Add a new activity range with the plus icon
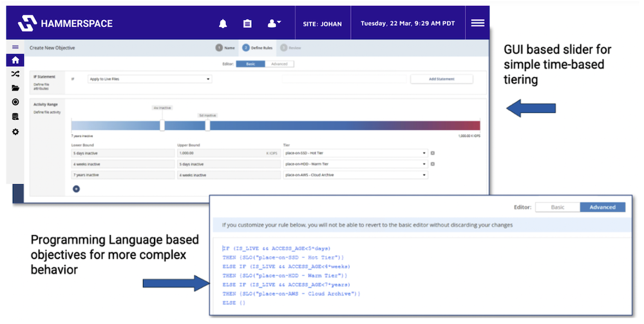 click(x=76, y=189)
